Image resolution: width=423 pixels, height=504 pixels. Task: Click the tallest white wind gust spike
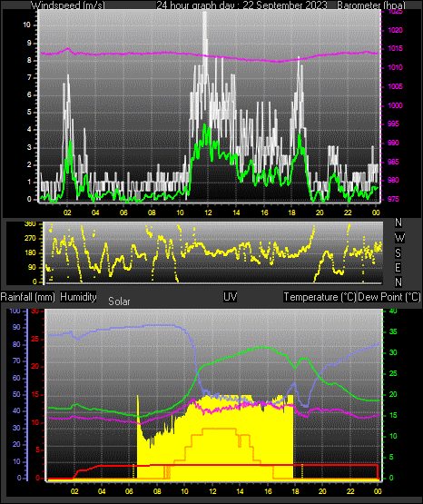[204, 42]
